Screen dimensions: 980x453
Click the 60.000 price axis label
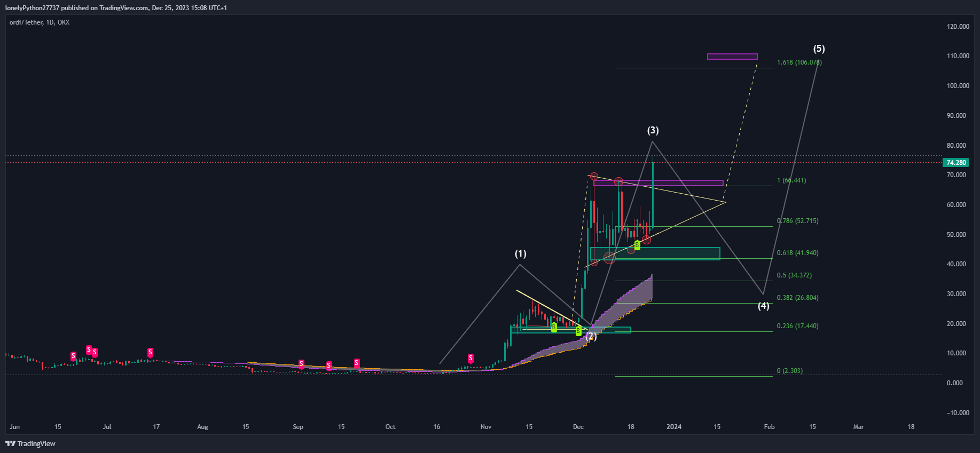(x=957, y=205)
